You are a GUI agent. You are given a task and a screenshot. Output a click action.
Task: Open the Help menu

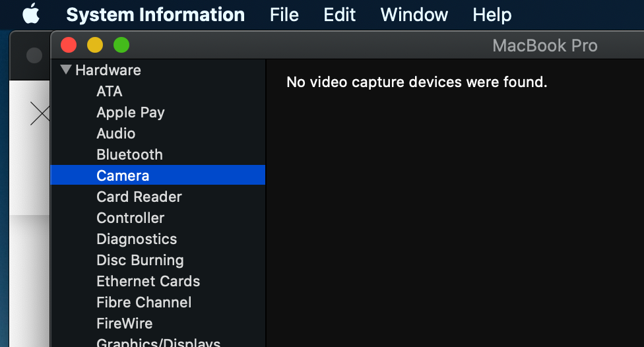[492, 15]
